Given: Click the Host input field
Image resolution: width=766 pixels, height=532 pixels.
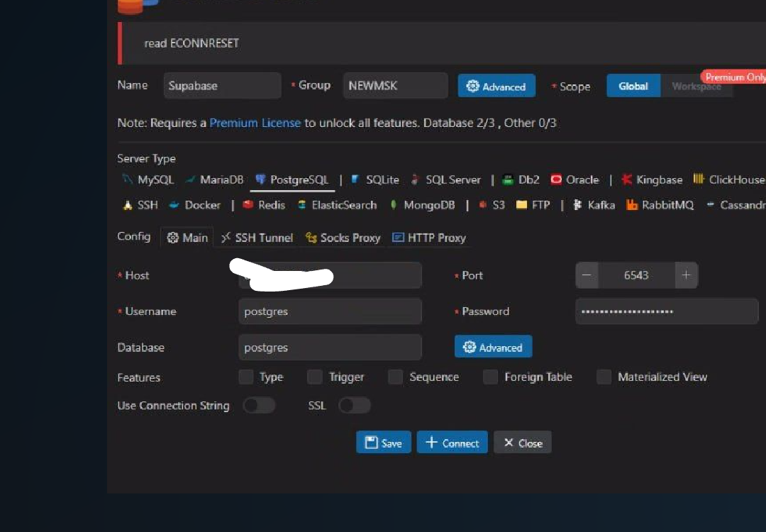Looking at the screenshot, I should [x=330, y=275].
